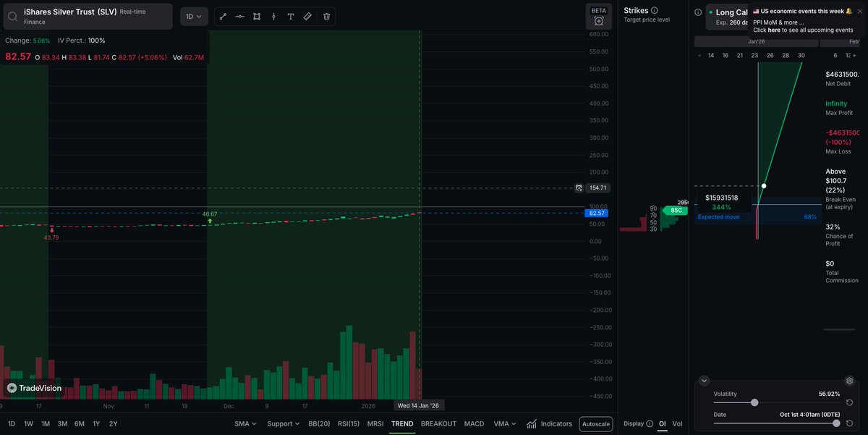Select the vertical line drawing tool
Screen dimensions: 868x435
tap(273, 16)
